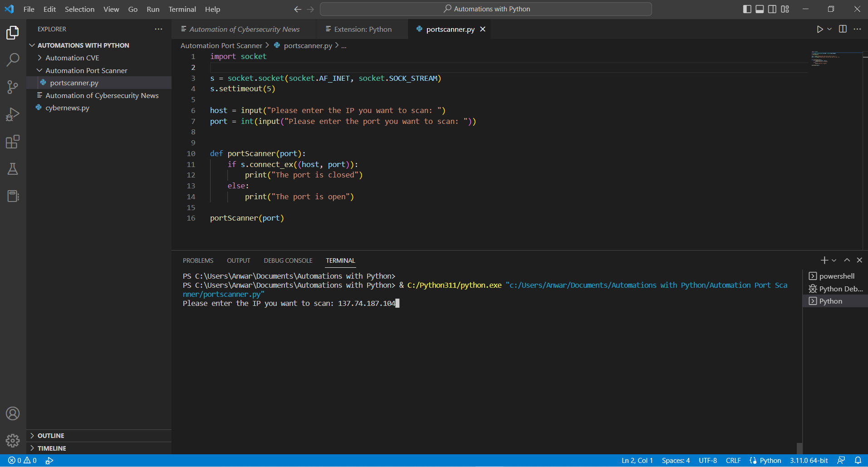Open editor More Actions ellipsis

(x=857, y=29)
